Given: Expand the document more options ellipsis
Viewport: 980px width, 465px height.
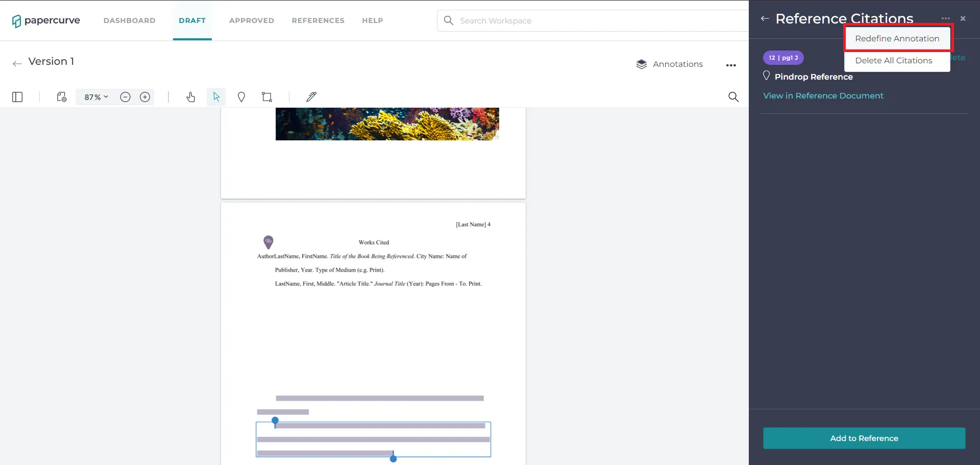Looking at the screenshot, I should 731,65.
